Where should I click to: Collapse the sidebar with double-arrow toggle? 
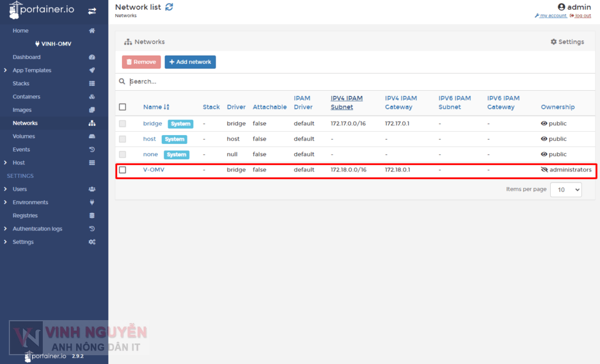[92, 10]
